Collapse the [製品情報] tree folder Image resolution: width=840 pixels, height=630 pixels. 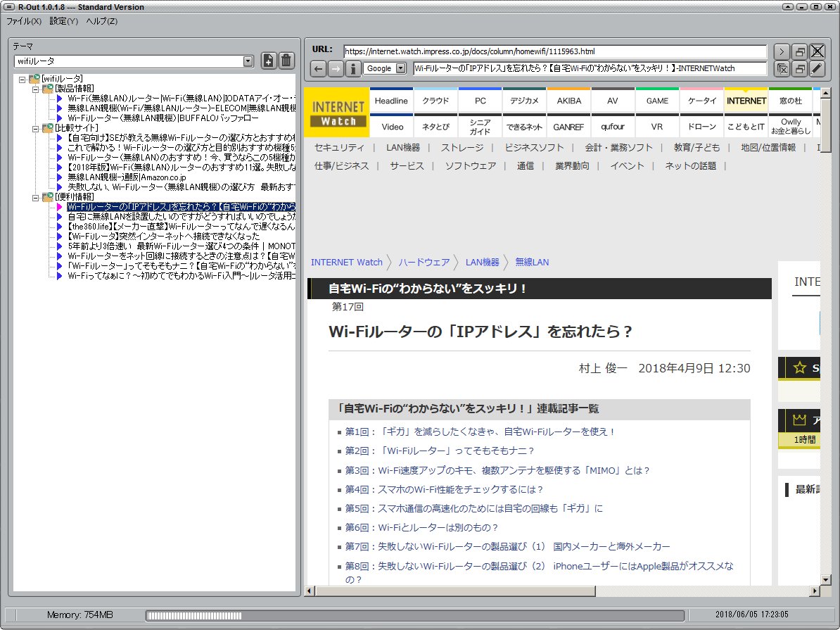pyautogui.click(x=35, y=89)
